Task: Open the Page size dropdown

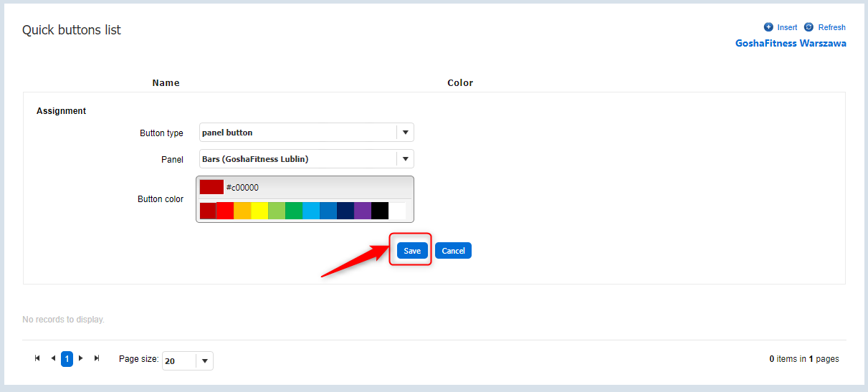Action: [x=204, y=361]
